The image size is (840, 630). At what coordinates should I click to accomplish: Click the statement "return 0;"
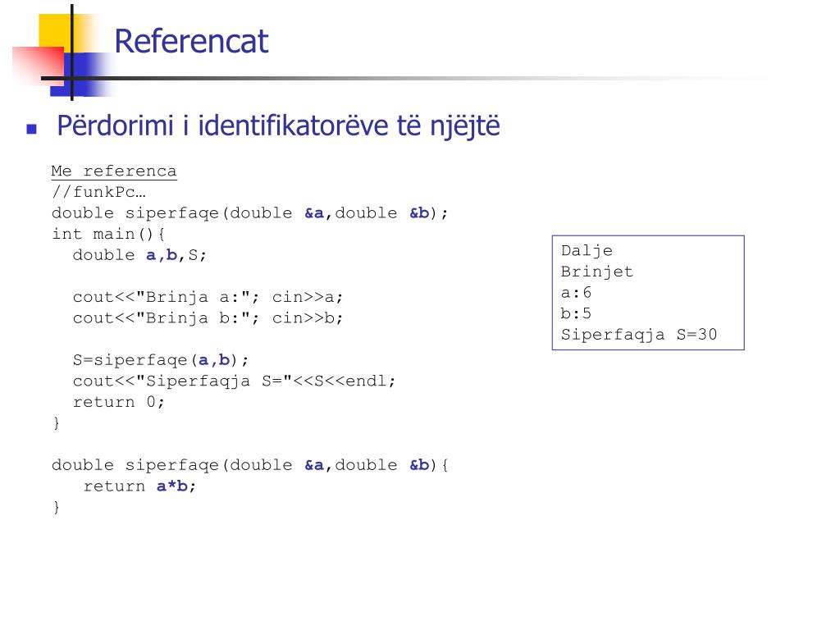point(118,402)
